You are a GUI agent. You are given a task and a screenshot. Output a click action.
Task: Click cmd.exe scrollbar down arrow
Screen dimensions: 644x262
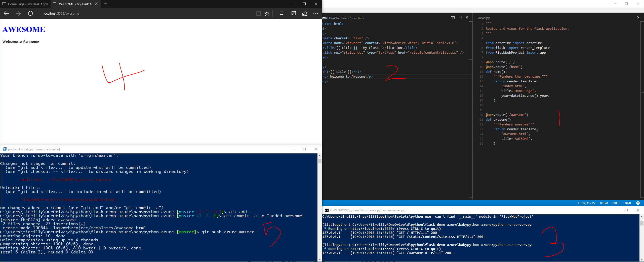641,259
